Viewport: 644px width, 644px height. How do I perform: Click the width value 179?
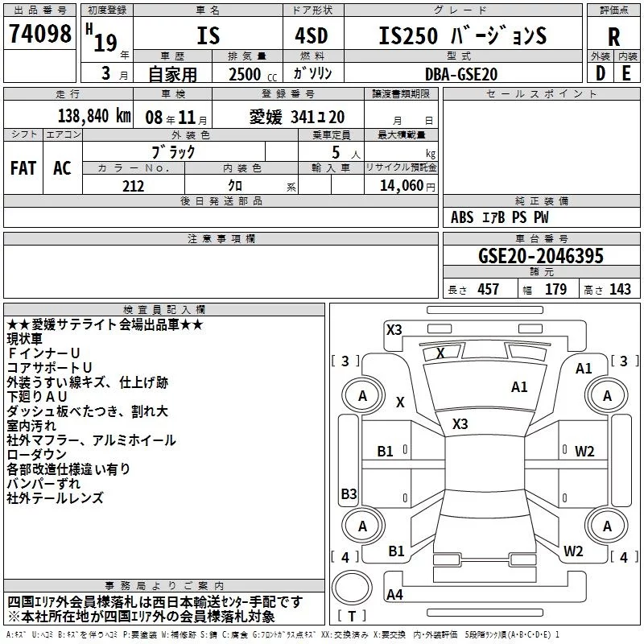pyautogui.click(x=555, y=289)
